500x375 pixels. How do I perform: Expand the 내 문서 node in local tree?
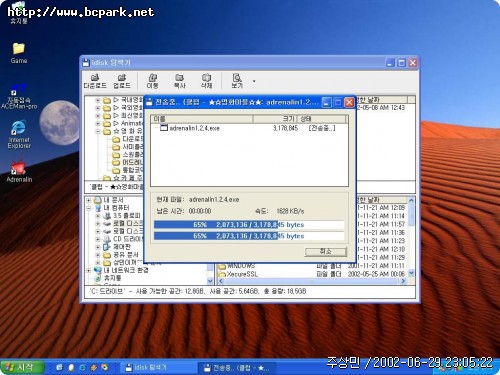[89, 200]
